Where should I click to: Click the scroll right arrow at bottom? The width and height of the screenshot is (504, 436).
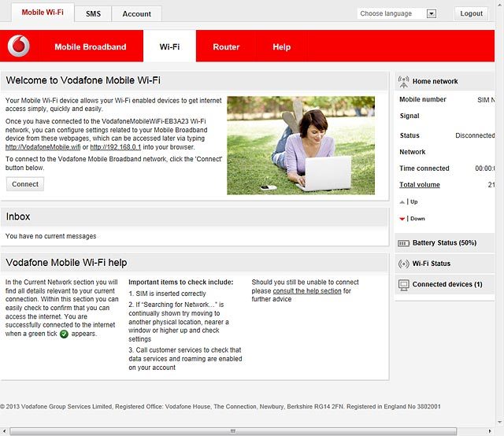(490, 431)
